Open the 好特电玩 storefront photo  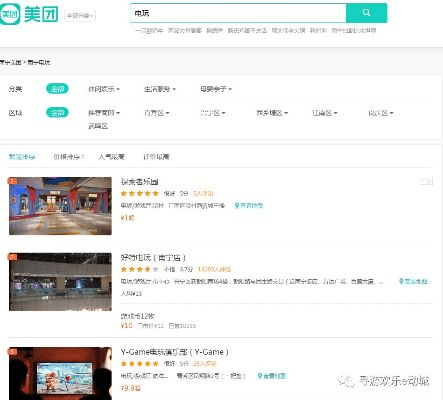pos(60,282)
